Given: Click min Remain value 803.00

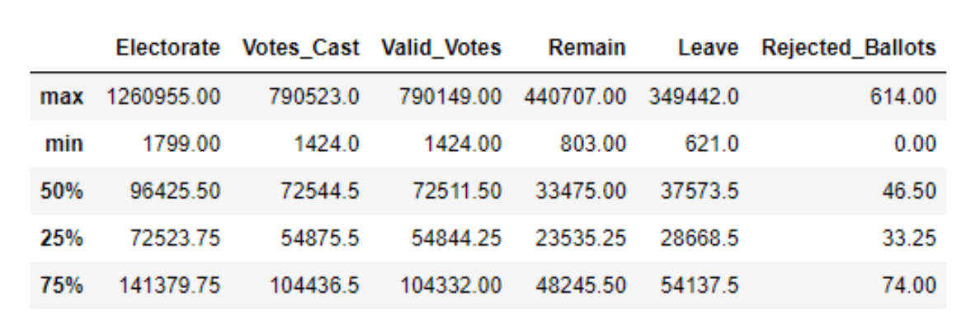Looking at the screenshot, I should coord(596,144).
